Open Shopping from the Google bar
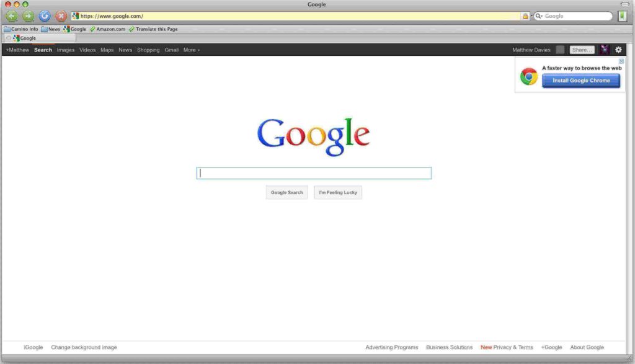 (x=148, y=50)
